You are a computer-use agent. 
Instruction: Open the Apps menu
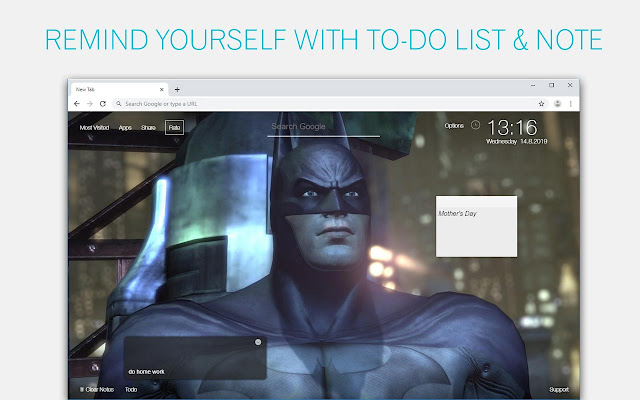[x=125, y=127]
